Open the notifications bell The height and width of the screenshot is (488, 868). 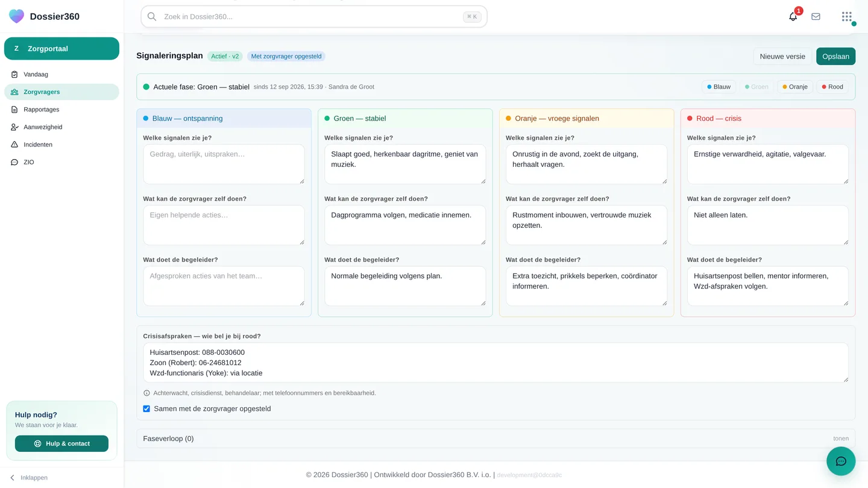793,17
